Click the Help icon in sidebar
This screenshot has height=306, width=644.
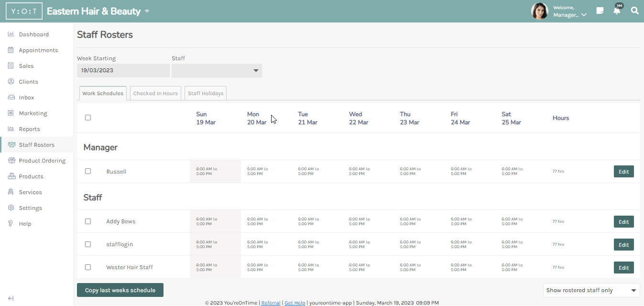[11, 224]
